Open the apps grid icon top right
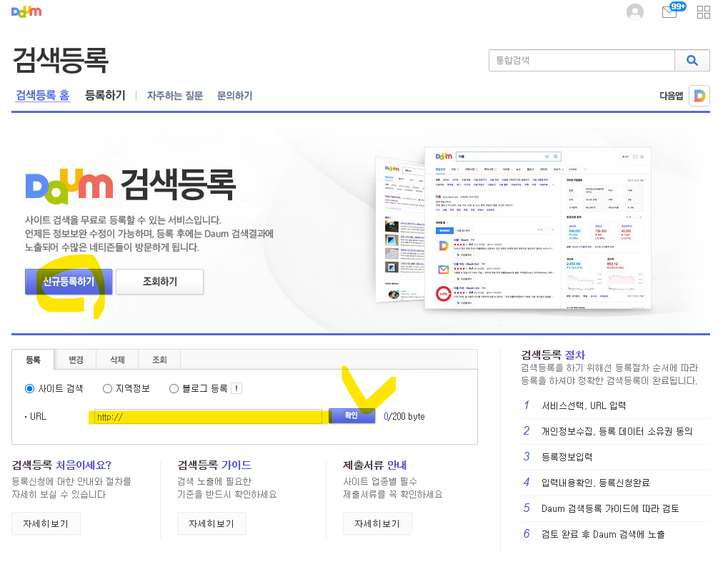 (703, 11)
